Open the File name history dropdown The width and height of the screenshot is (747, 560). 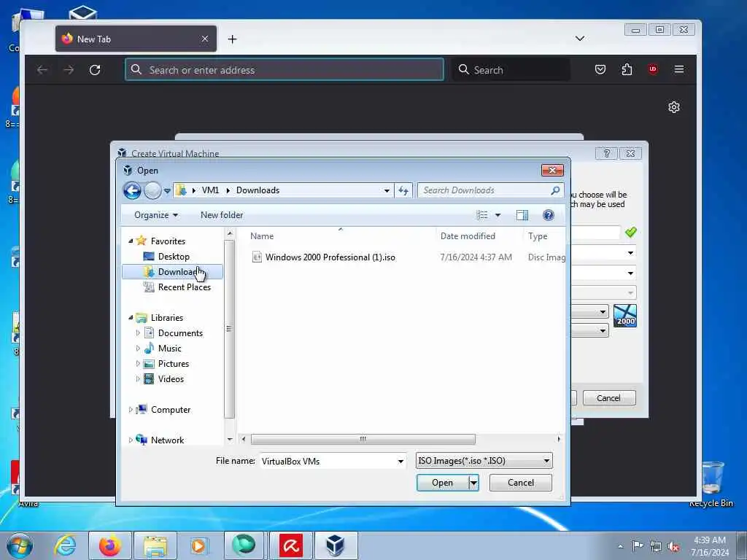tap(400, 461)
